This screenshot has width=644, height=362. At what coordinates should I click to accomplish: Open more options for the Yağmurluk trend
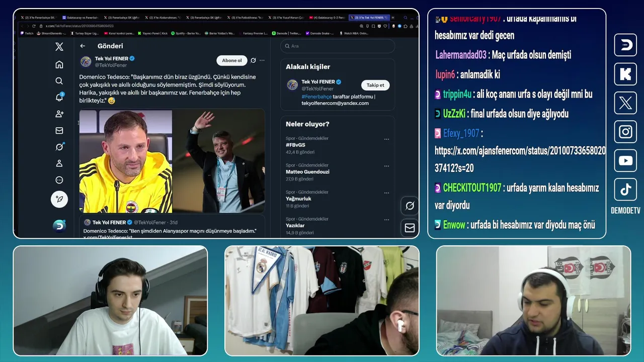(x=386, y=193)
